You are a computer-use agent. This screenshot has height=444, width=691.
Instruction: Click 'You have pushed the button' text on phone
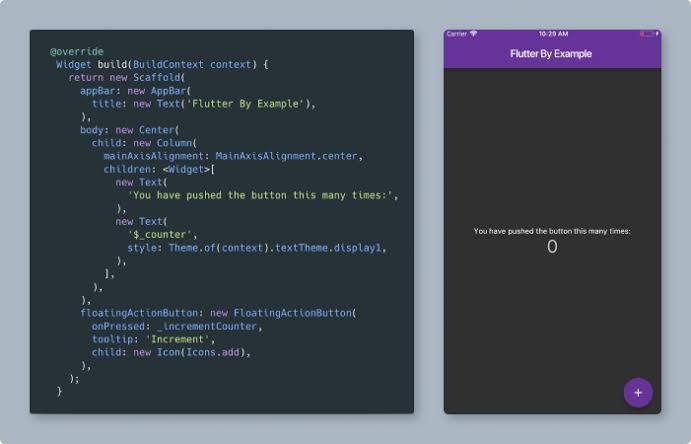coord(552,231)
